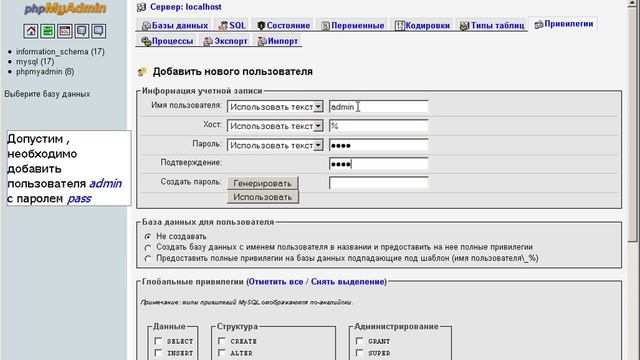Image resolution: width=640 pixels, height=360 pixels.
Task: Click the Экспорт tab icon
Action: 208,41
